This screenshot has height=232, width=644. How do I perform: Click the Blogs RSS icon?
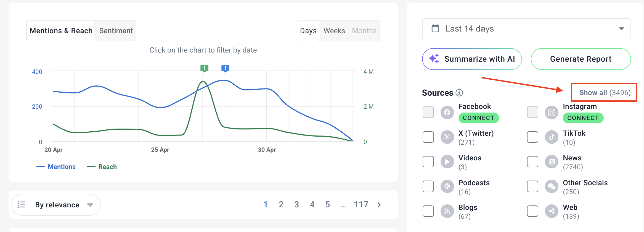click(447, 211)
